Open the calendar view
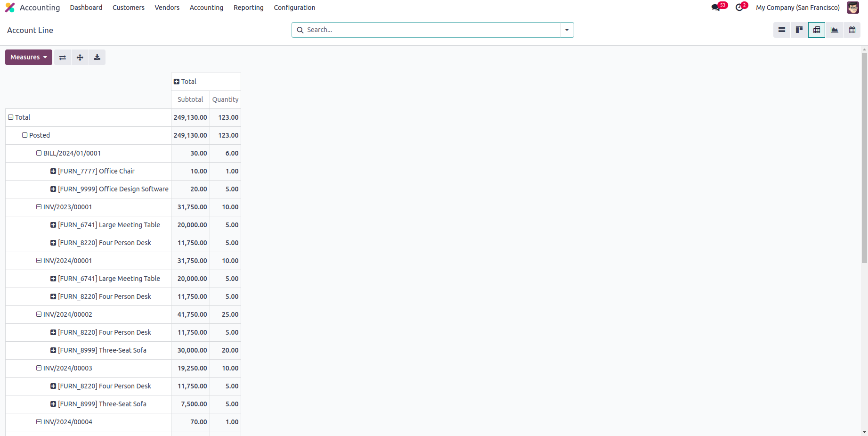Viewport: 868px width, 436px height. pyautogui.click(x=852, y=30)
